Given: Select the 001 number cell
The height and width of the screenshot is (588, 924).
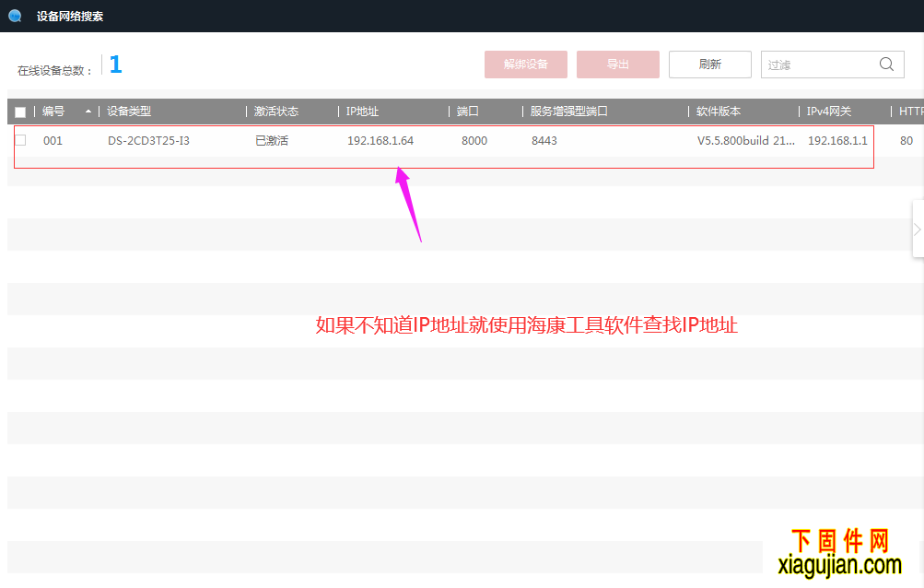Looking at the screenshot, I should click(x=53, y=140).
